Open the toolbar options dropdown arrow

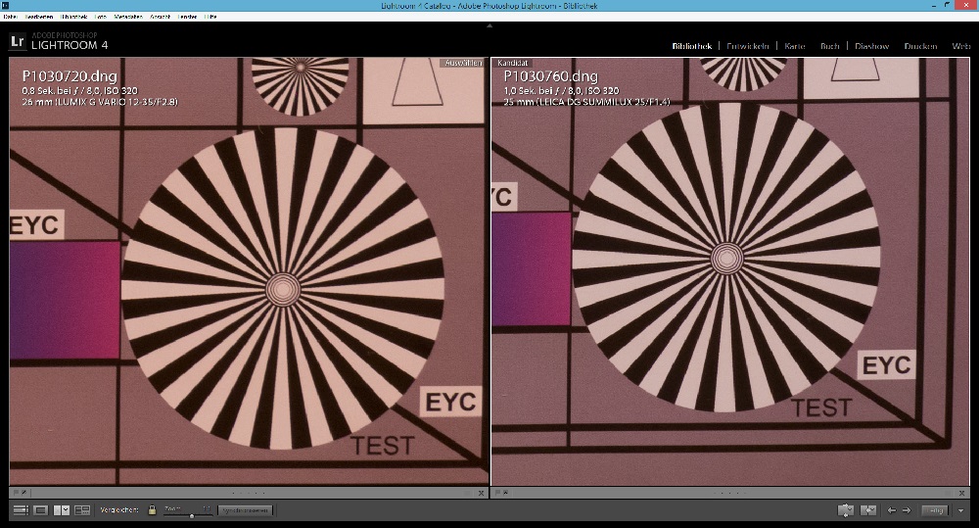tap(961, 510)
